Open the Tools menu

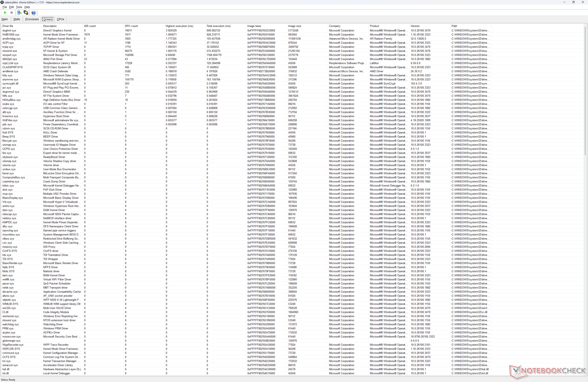pos(19,7)
